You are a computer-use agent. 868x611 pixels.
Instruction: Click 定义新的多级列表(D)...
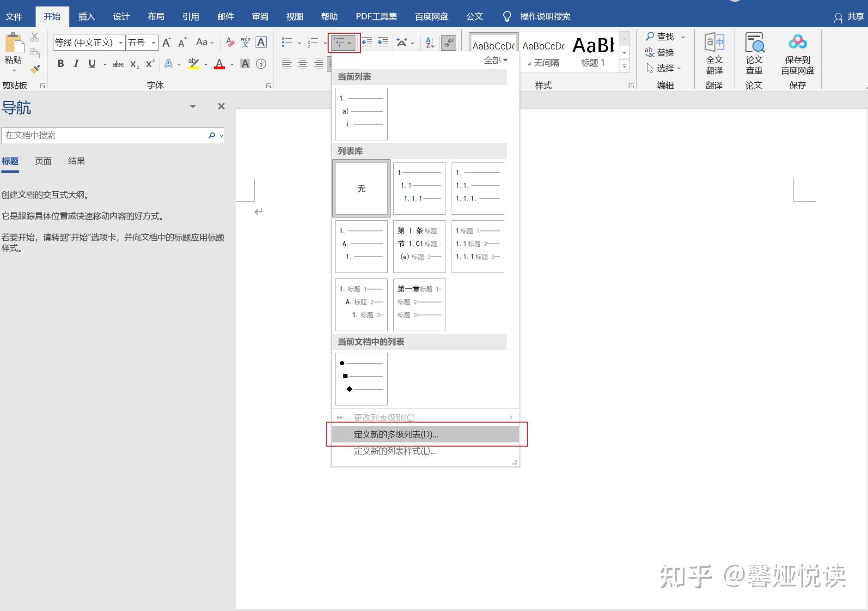425,435
